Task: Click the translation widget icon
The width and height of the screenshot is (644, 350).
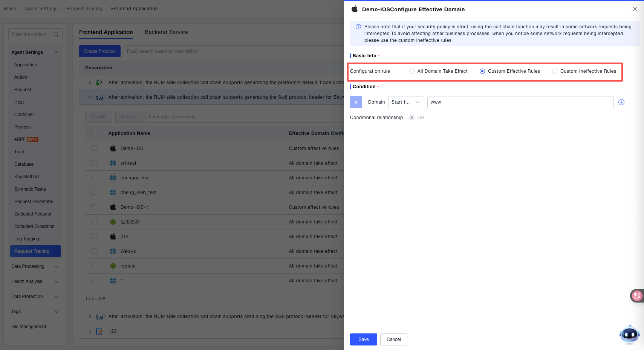Action: click(x=637, y=296)
